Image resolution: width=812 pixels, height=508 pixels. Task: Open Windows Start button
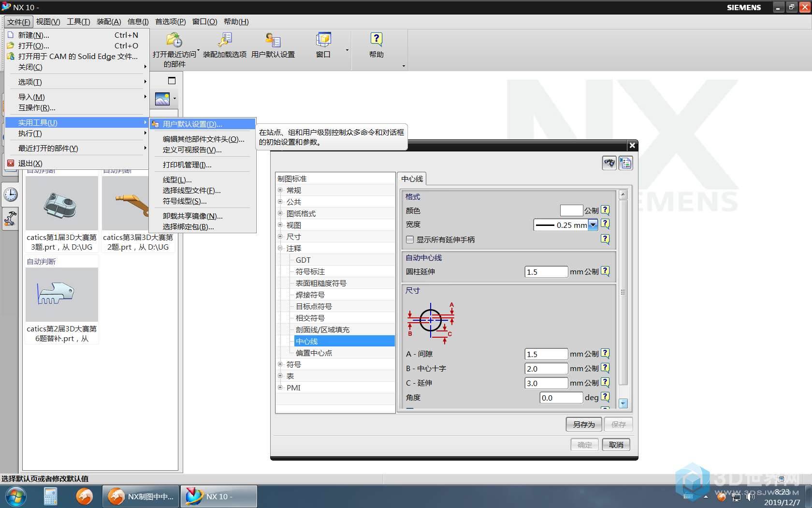15,497
